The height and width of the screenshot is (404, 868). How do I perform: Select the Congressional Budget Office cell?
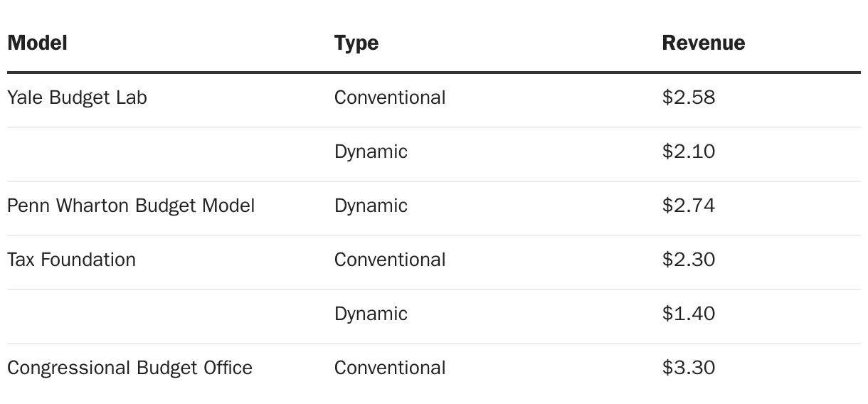tap(129, 368)
